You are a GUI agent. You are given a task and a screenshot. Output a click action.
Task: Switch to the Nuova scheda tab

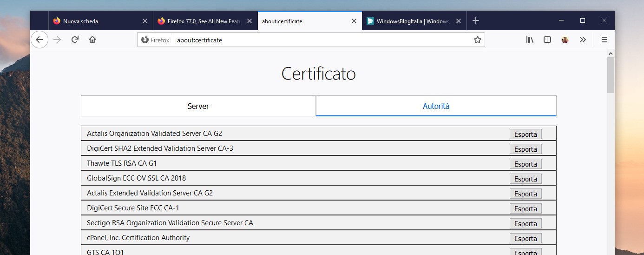pos(100,21)
